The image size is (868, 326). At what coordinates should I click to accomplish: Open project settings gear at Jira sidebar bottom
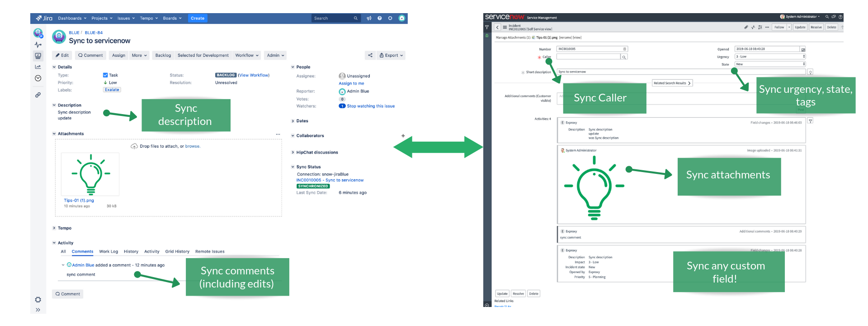(38, 300)
